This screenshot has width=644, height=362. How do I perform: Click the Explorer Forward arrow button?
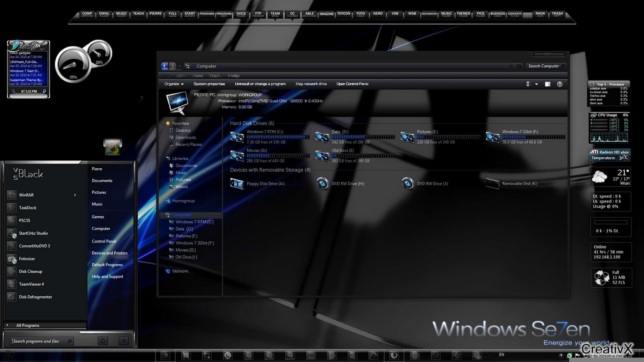[173, 66]
